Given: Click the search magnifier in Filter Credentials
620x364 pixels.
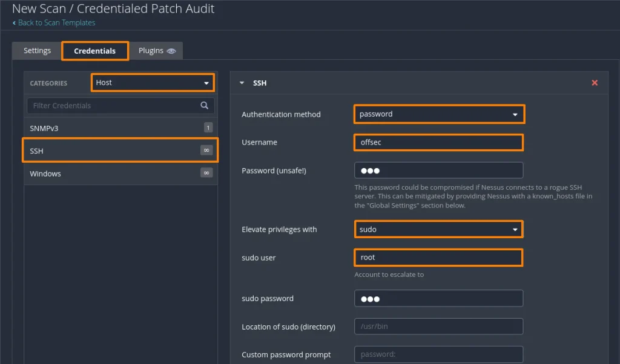Looking at the screenshot, I should pyautogui.click(x=205, y=105).
